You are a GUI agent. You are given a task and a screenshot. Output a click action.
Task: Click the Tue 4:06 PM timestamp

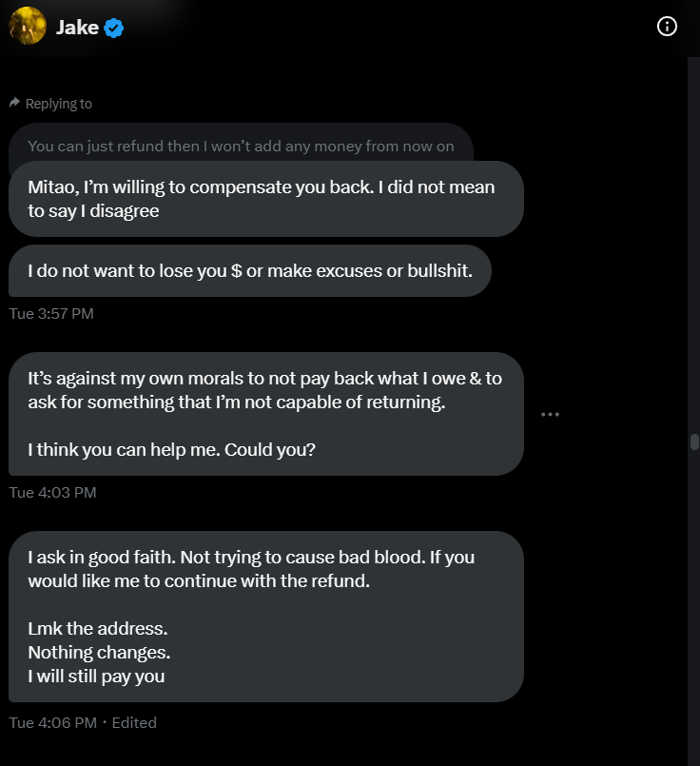tap(53, 722)
